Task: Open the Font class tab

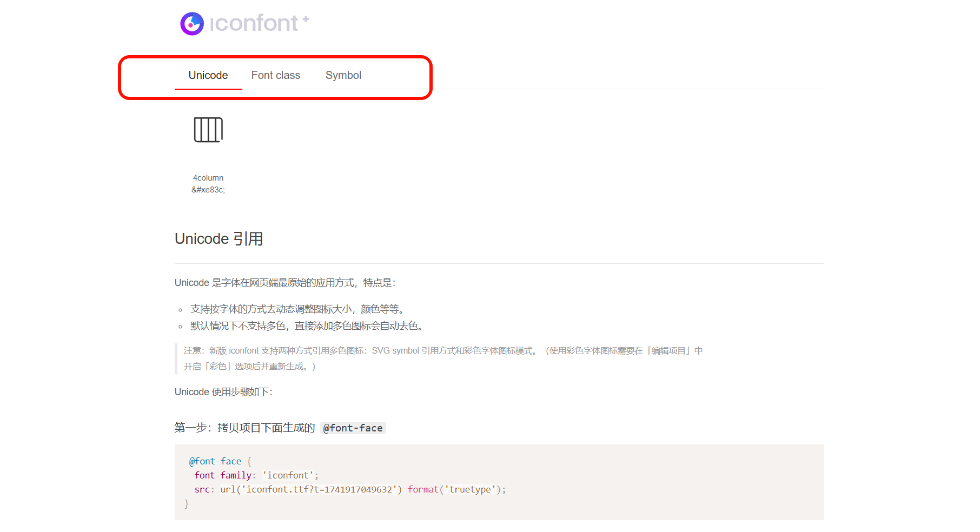Action: click(276, 75)
